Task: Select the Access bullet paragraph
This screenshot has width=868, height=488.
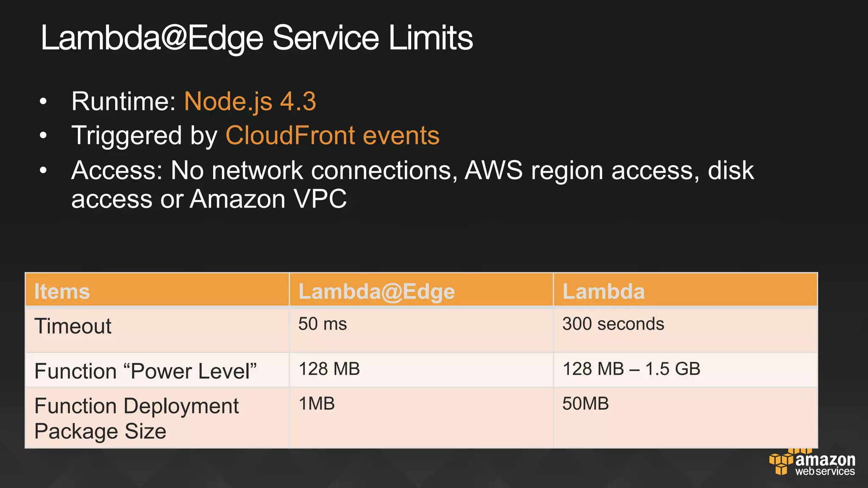Action: (412, 185)
